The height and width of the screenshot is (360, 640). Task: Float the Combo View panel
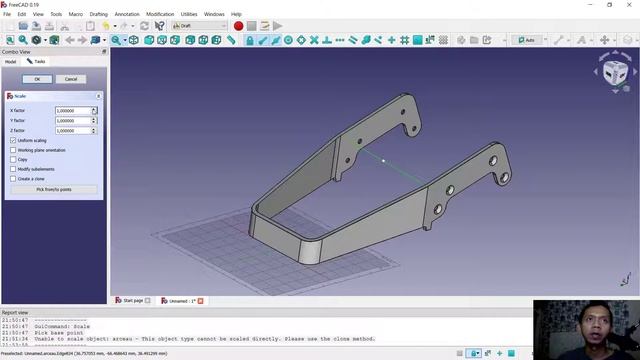(104, 52)
